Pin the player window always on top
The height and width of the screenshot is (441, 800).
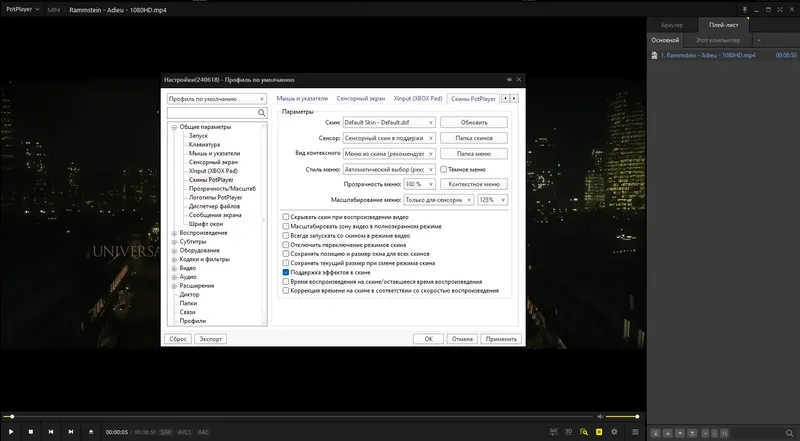pyautogui.click(x=745, y=10)
